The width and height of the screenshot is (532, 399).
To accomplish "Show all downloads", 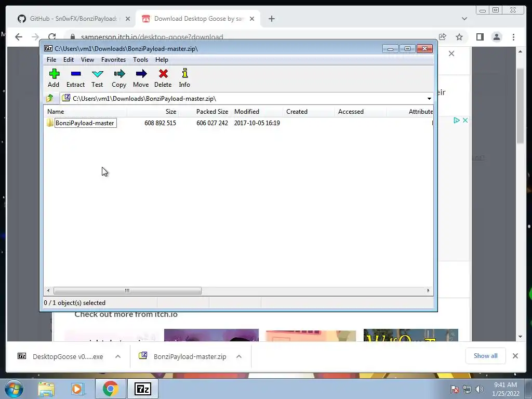I will click(x=486, y=356).
